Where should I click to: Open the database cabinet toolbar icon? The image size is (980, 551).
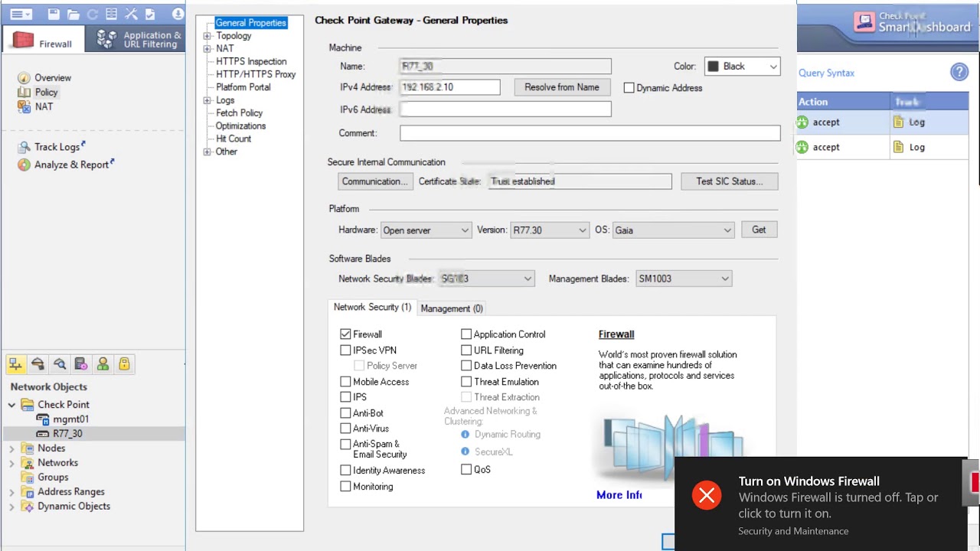point(112,14)
